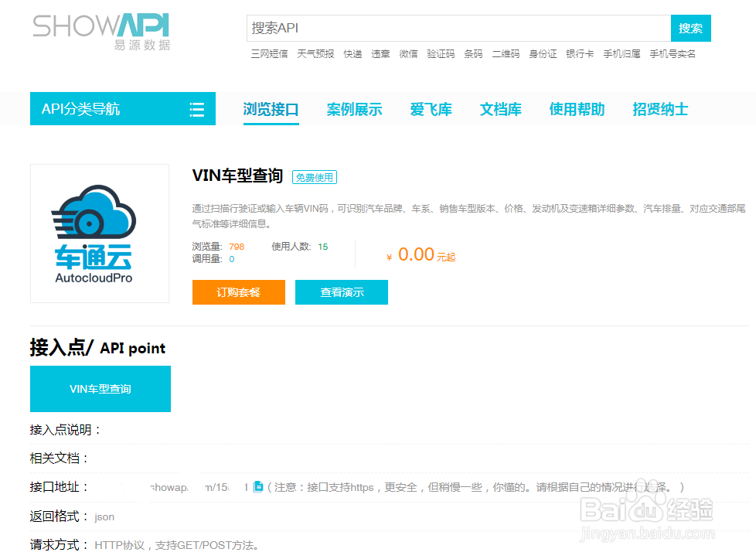Viewport: 756px width, 559px height.
Task: Click inside the 搜索API search input field
Action: tap(456, 28)
